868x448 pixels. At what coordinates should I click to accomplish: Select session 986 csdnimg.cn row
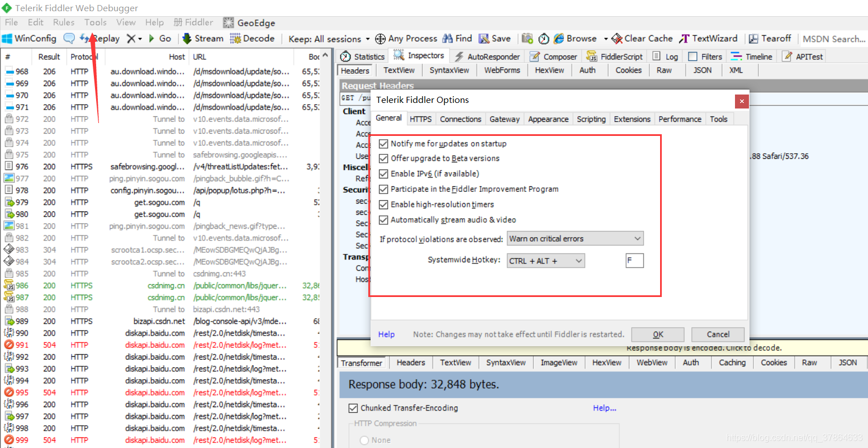click(x=161, y=286)
